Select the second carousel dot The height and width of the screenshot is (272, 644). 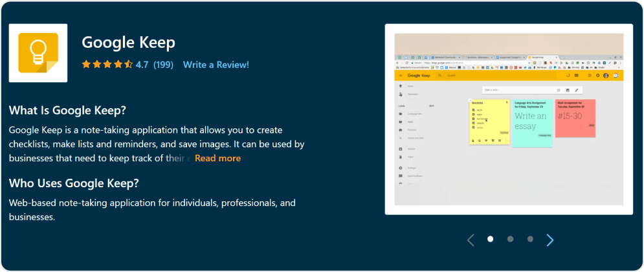click(x=510, y=239)
